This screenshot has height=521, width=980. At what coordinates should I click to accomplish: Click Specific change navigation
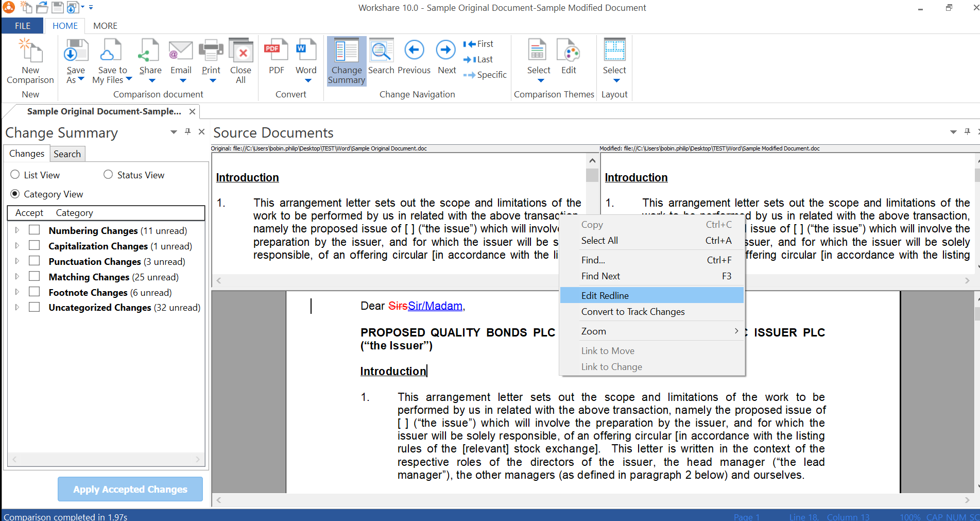click(x=485, y=75)
